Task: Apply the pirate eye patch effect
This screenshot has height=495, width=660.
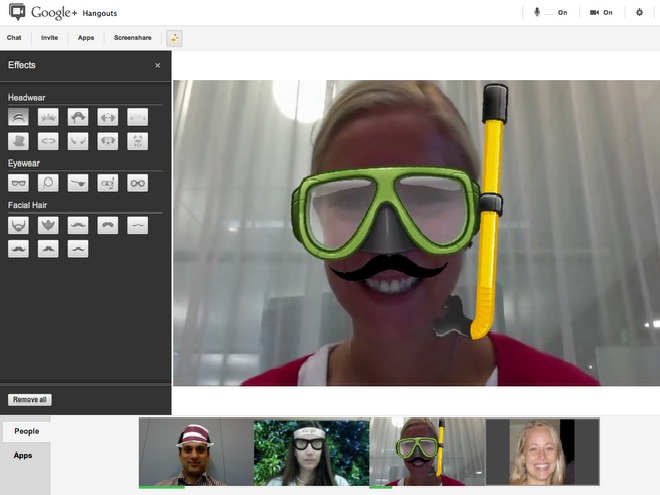Action: [x=78, y=183]
